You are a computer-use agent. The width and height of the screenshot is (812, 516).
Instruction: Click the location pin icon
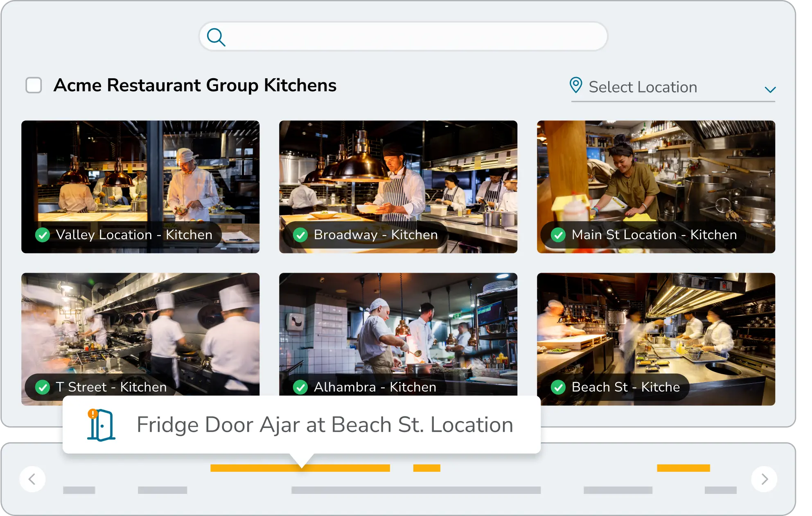(x=577, y=85)
